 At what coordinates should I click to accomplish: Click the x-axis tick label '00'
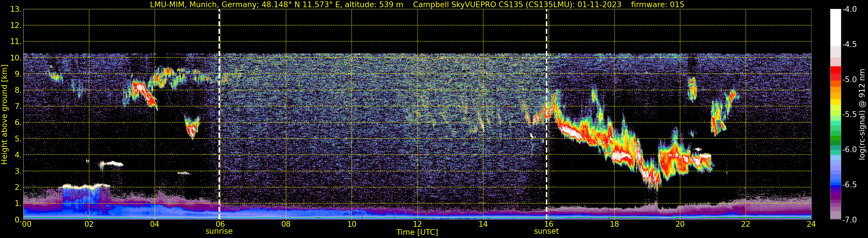(x=26, y=224)
